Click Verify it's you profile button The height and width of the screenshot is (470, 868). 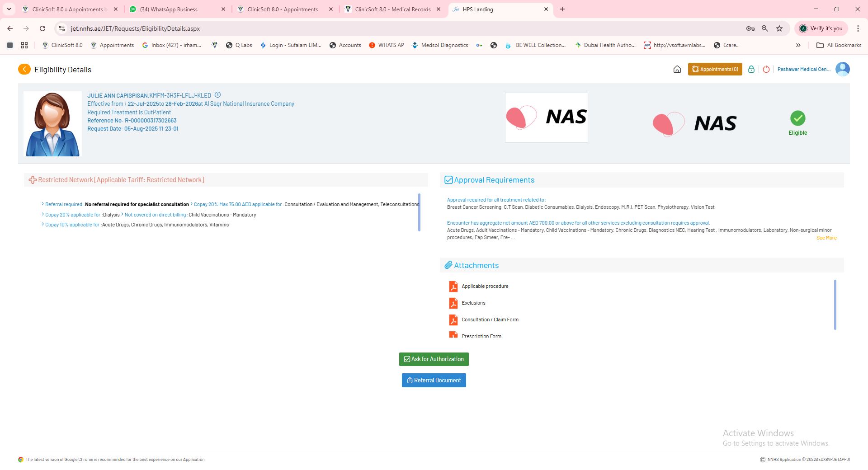(821, 28)
